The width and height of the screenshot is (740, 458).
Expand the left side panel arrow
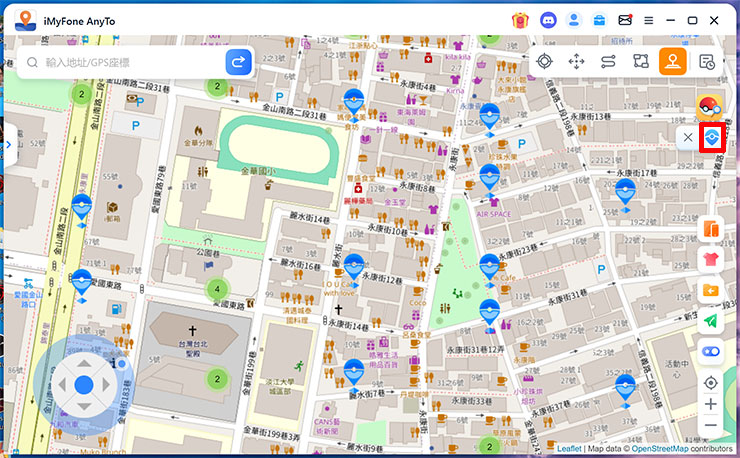point(7,144)
